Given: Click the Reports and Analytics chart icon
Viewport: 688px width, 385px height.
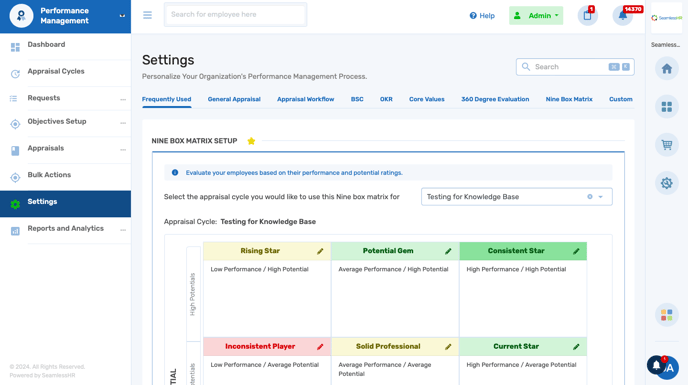Looking at the screenshot, I should click(15, 231).
